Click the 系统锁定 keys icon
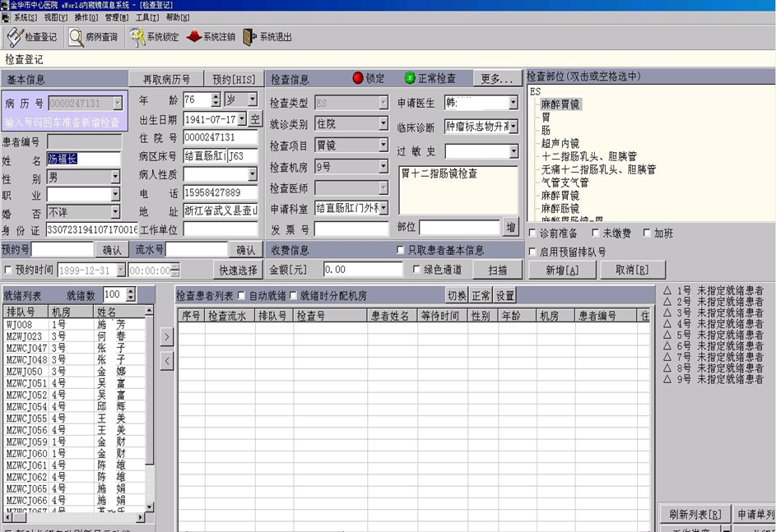The image size is (776, 532). click(137, 37)
